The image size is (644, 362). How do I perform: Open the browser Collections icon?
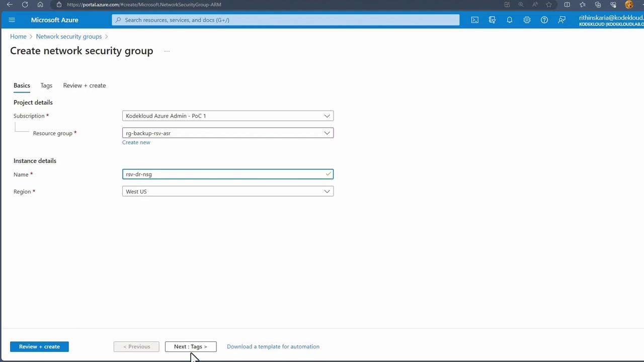coord(598,5)
